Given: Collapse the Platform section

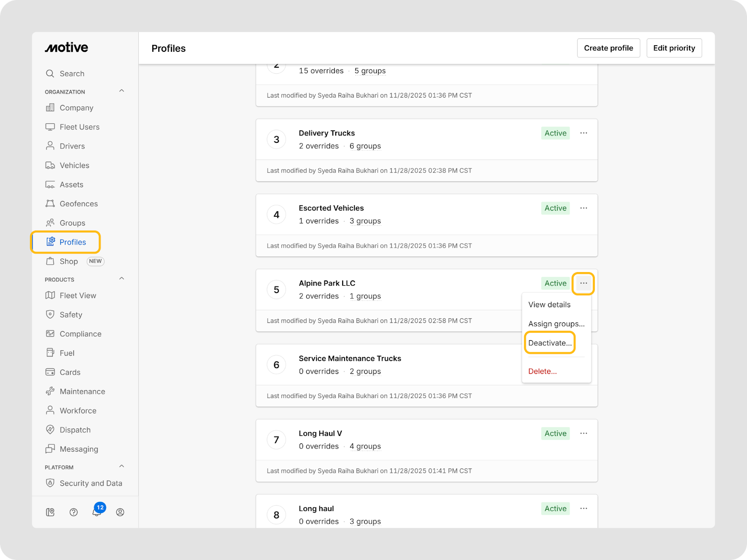Looking at the screenshot, I should click(x=121, y=466).
